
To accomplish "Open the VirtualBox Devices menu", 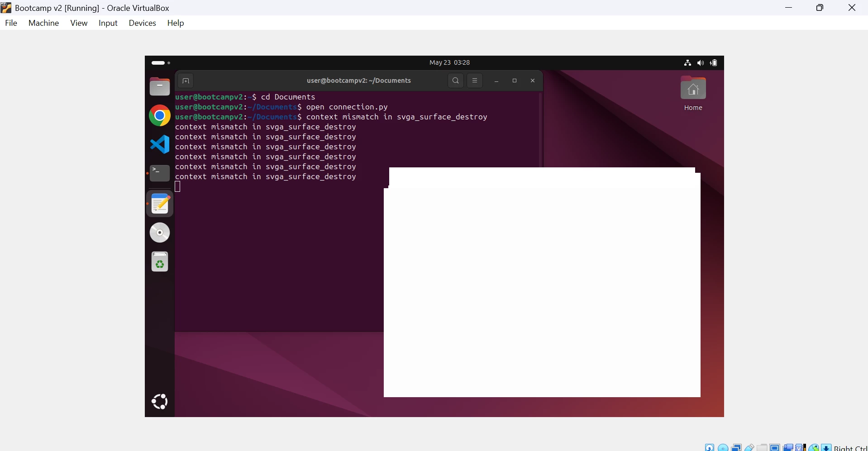I will pos(143,23).
